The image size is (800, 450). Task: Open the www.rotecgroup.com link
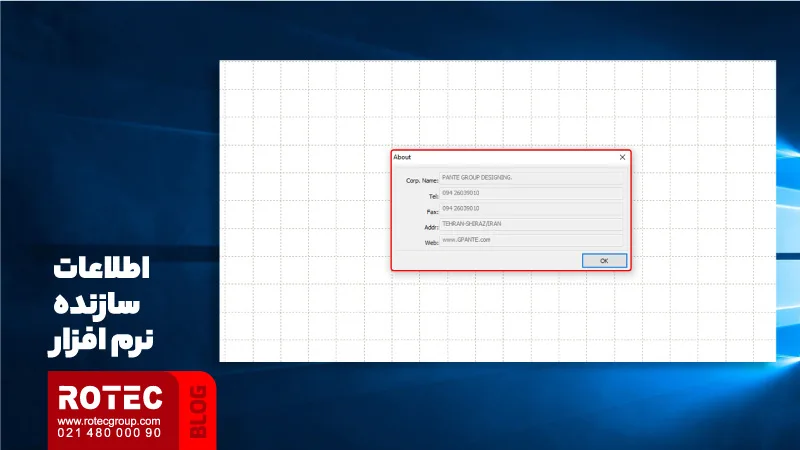click(110, 421)
